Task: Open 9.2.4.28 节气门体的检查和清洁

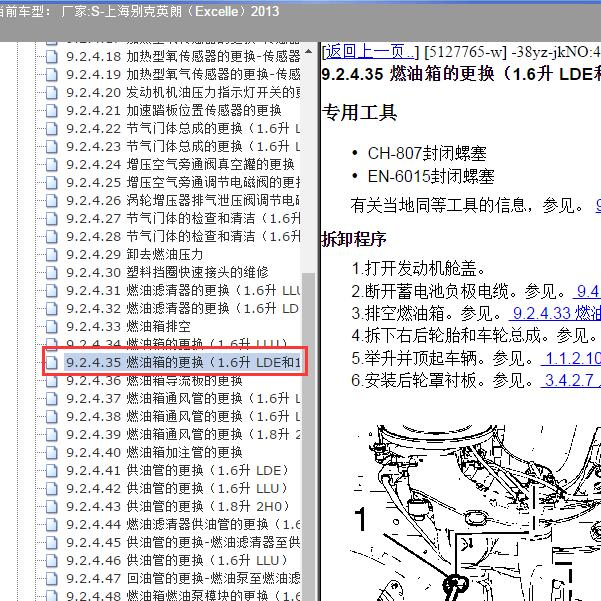Action: click(x=183, y=236)
